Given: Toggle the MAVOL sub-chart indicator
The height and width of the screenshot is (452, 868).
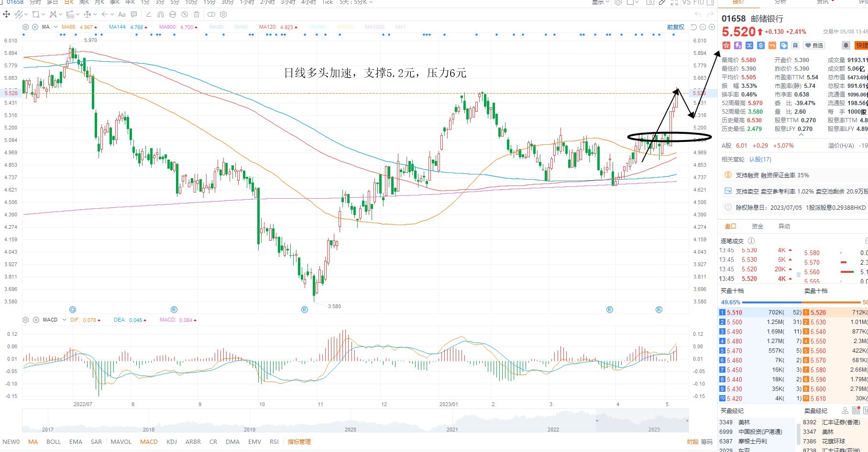Looking at the screenshot, I should (121, 441).
